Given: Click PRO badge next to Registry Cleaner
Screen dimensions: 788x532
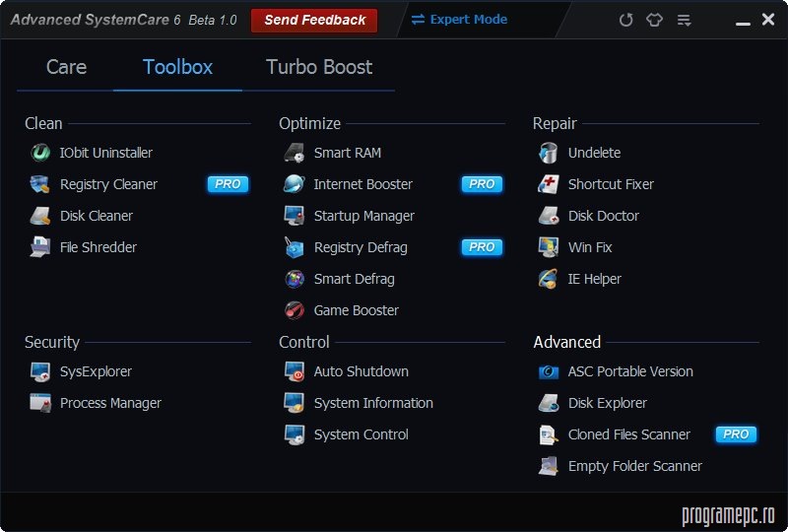Looking at the screenshot, I should 228,184.
